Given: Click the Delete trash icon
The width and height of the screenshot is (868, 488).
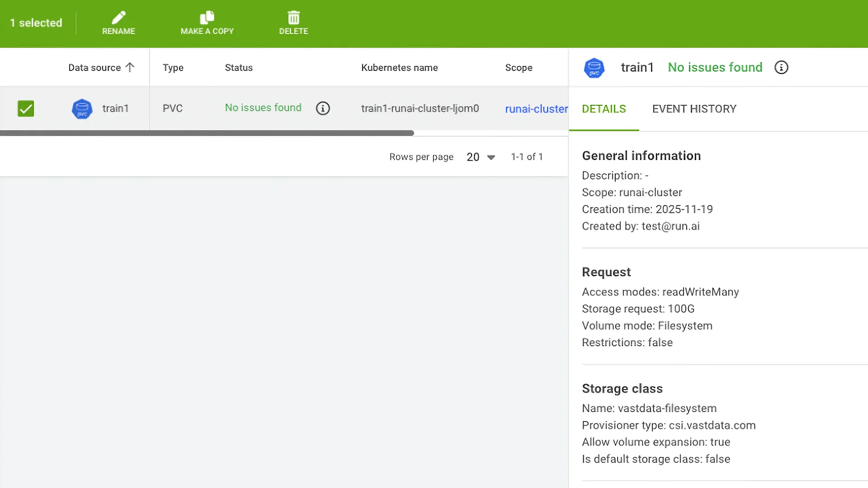Looking at the screenshot, I should pyautogui.click(x=294, y=18).
